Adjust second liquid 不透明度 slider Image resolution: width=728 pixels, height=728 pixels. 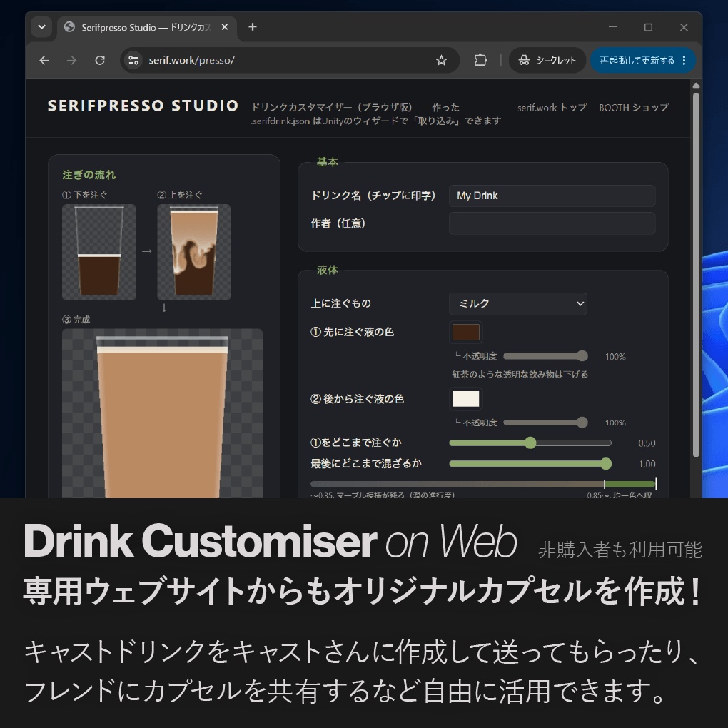(545, 423)
